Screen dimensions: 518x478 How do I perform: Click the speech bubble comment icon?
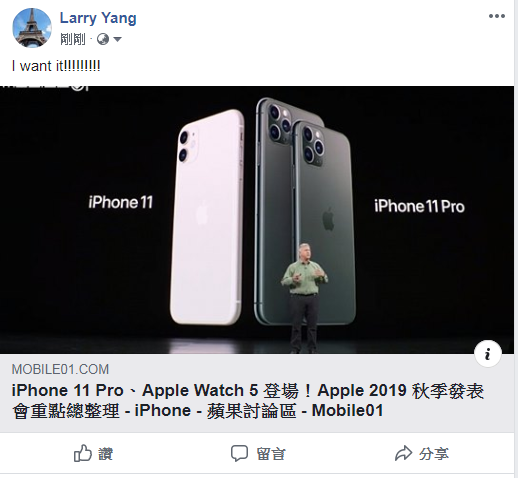239,453
